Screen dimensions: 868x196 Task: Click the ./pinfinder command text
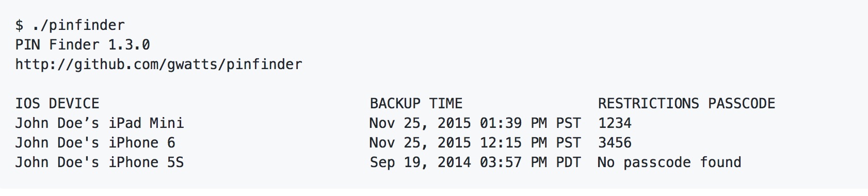pyautogui.click(x=78, y=25)
